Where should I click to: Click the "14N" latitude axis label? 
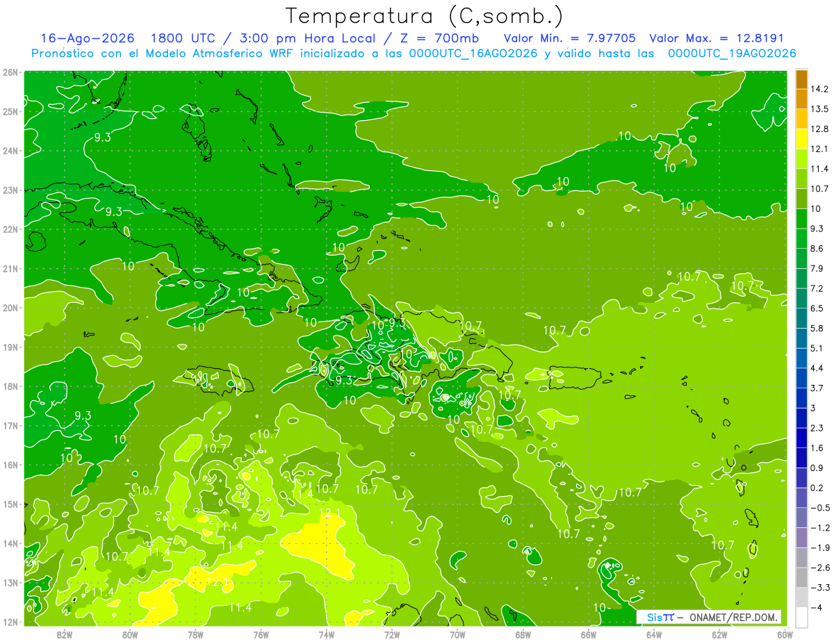[10, 543]
